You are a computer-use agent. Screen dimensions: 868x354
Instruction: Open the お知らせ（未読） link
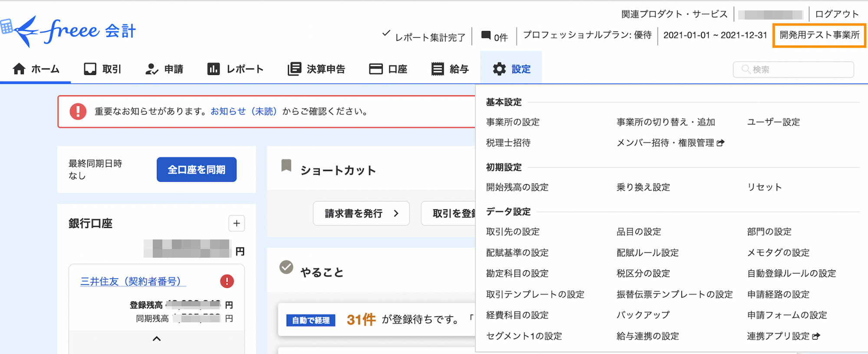click(x=243, y=111)
